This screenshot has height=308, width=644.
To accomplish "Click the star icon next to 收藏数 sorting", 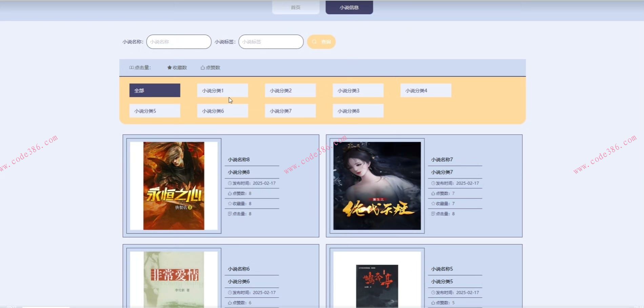I will click(169, 67).
